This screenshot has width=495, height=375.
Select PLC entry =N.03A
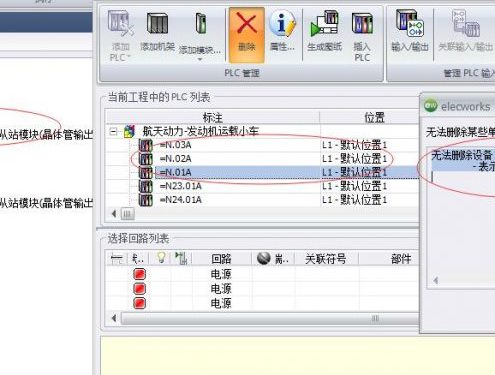pos(176,145)
